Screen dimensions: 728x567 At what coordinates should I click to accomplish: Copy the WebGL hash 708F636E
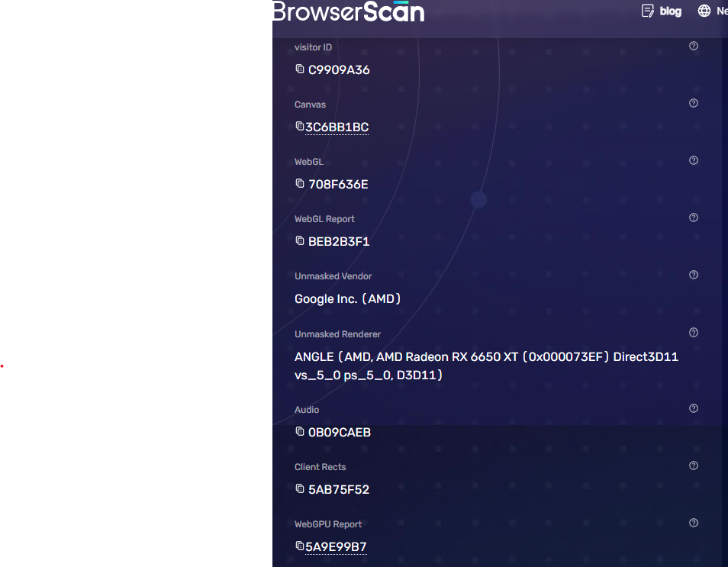click(300, 184)
